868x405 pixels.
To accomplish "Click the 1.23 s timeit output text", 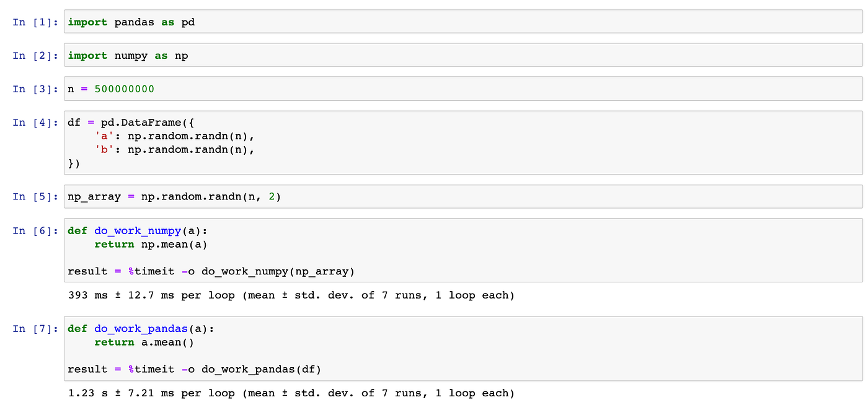I will click(x=291, y=393).
